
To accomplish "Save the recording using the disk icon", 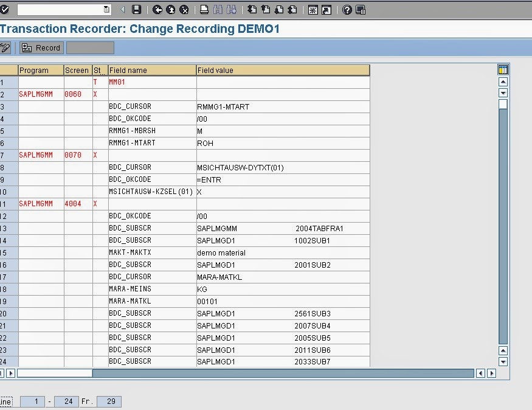I will pos(137,9).
